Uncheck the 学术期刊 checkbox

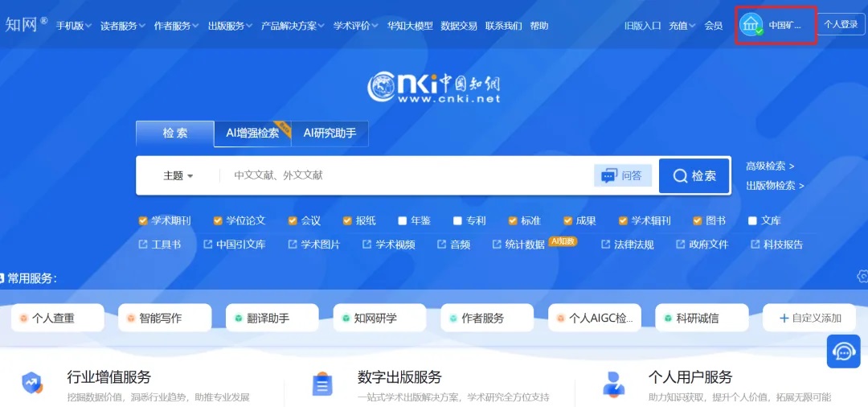[143, 221]
